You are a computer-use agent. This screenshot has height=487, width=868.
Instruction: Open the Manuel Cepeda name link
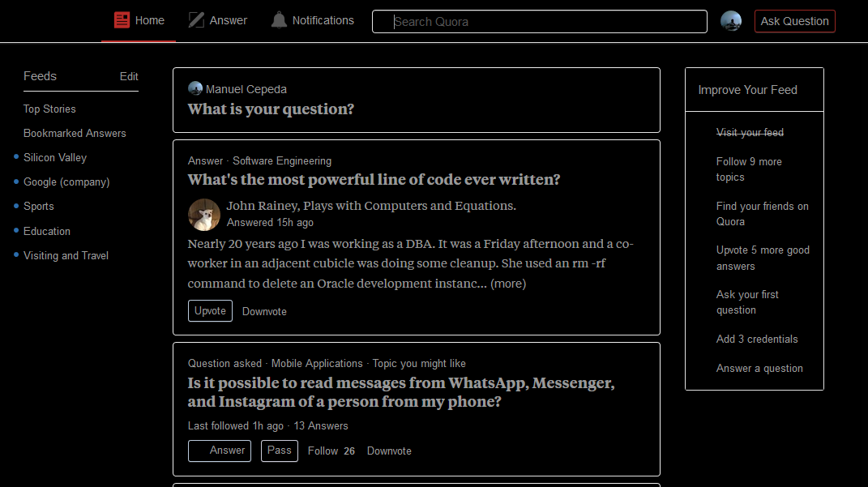(246, 89)
